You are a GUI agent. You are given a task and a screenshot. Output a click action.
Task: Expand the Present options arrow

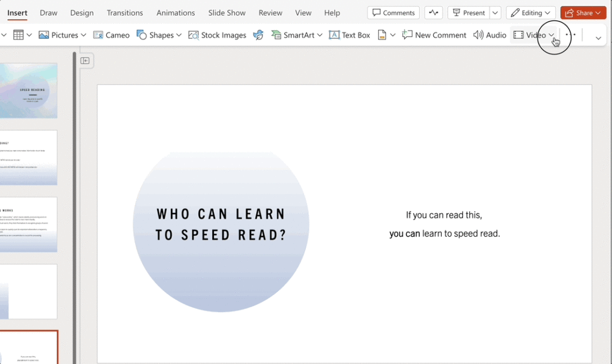pyautogui.click(x=495, y=13)
